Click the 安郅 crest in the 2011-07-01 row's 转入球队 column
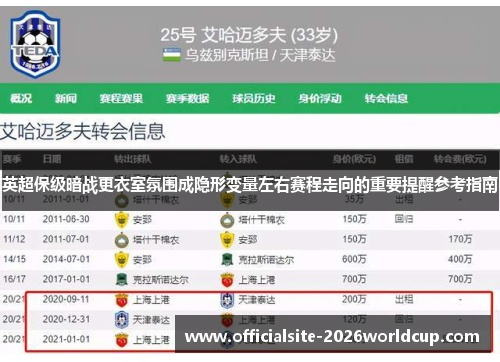The image size is (500, 362). (x=227, y=240)
